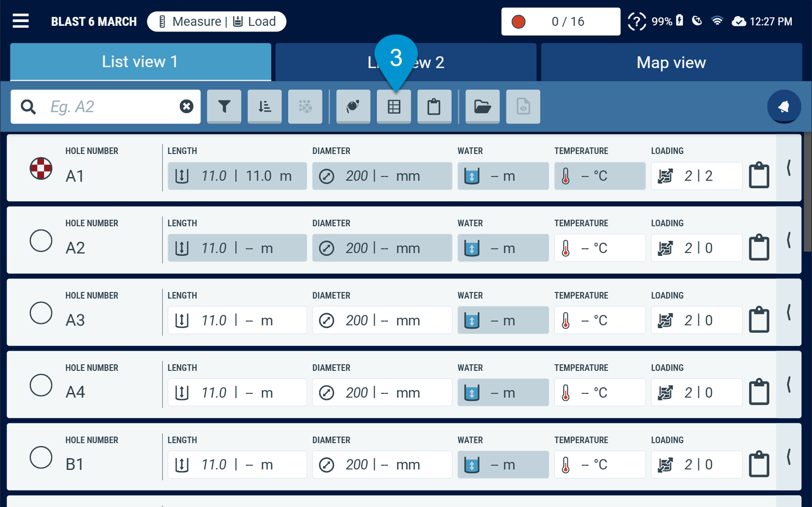812x507 pixels.
Task: Click the open folder icon
Action: coord(483,107)
